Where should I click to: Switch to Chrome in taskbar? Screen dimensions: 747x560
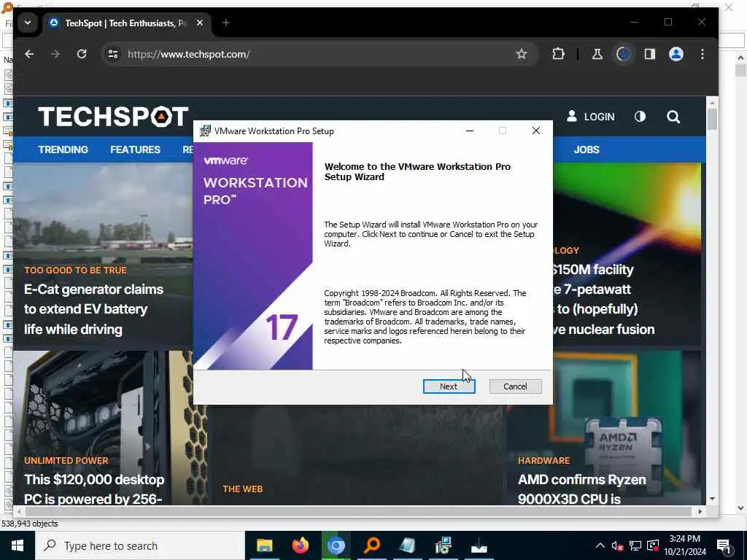[336, 545]
